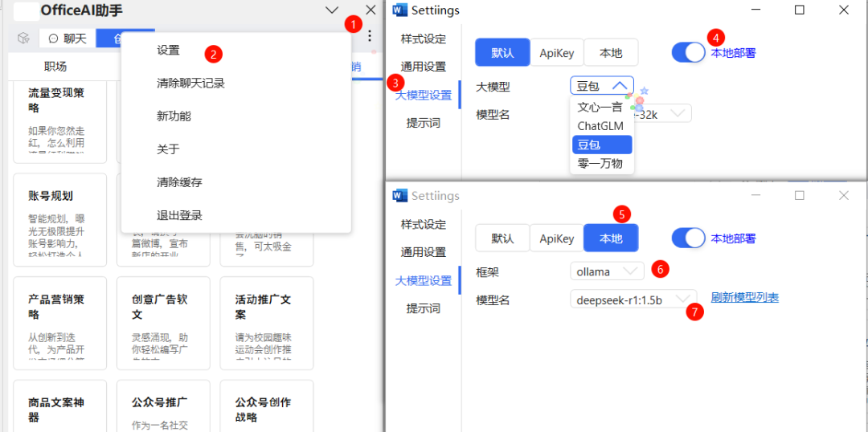
Task: Toggle 本地部署 switch in upper Settiings window
Action: [690, 52]
